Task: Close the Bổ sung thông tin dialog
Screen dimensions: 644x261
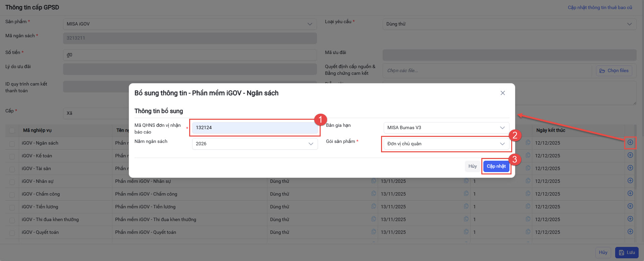Action: tap(502, 93)
